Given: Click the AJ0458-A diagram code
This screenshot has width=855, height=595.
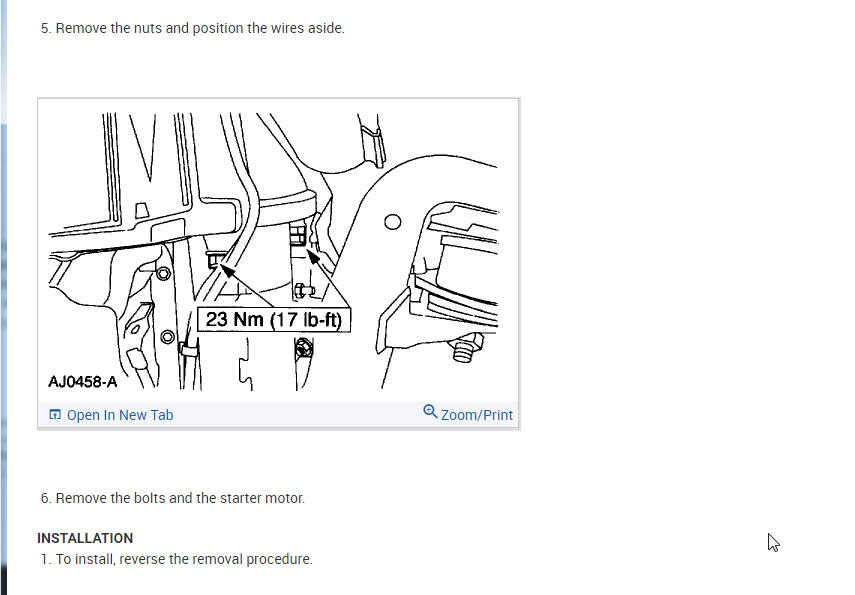Looking at the screenshot, I should pyautogui.click(x=83, y=382).
